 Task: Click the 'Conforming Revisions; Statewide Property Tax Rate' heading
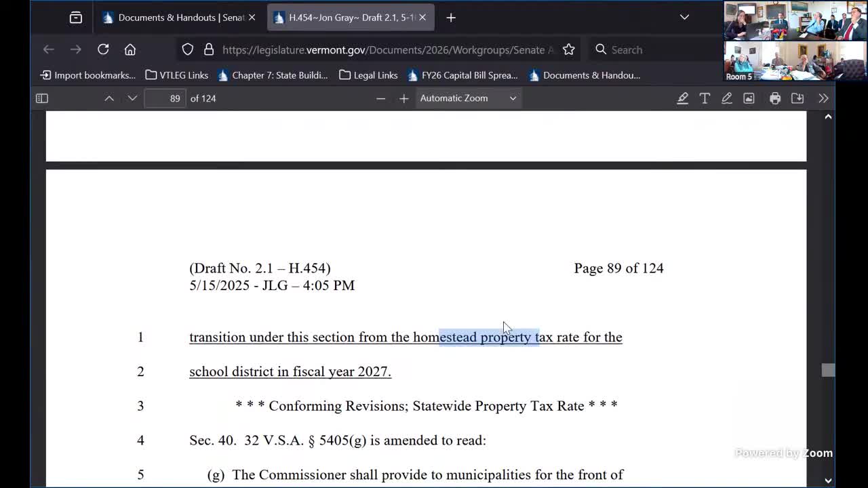click(x=427, y=406)
